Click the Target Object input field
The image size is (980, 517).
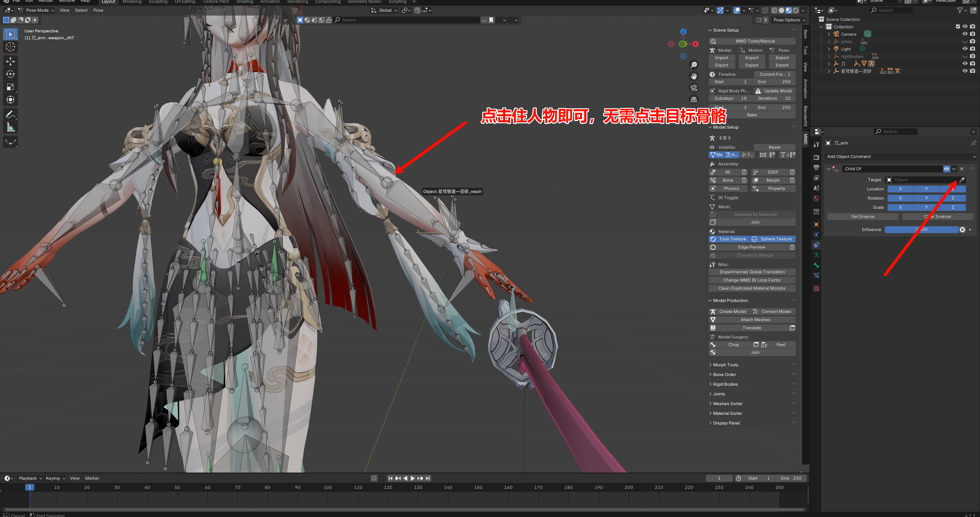(x=921, y=180)
